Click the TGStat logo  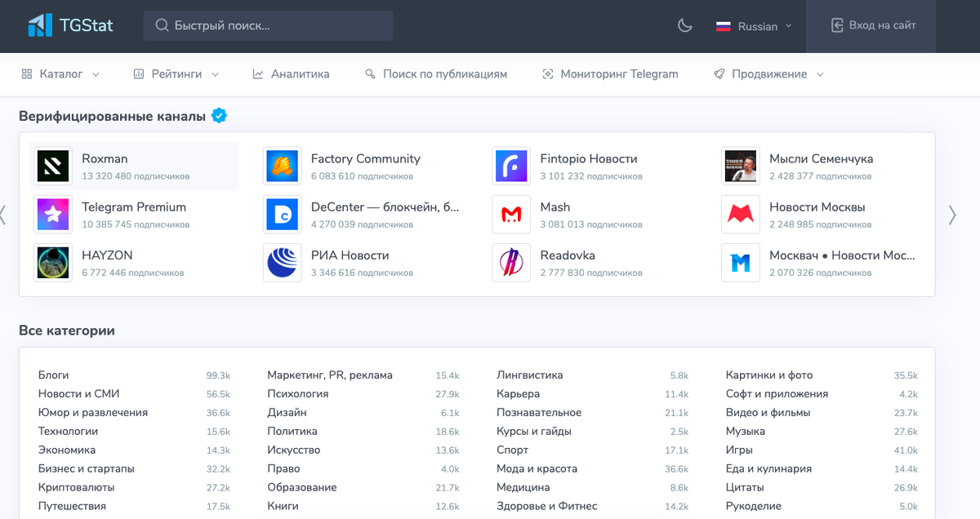coord(70,25)
